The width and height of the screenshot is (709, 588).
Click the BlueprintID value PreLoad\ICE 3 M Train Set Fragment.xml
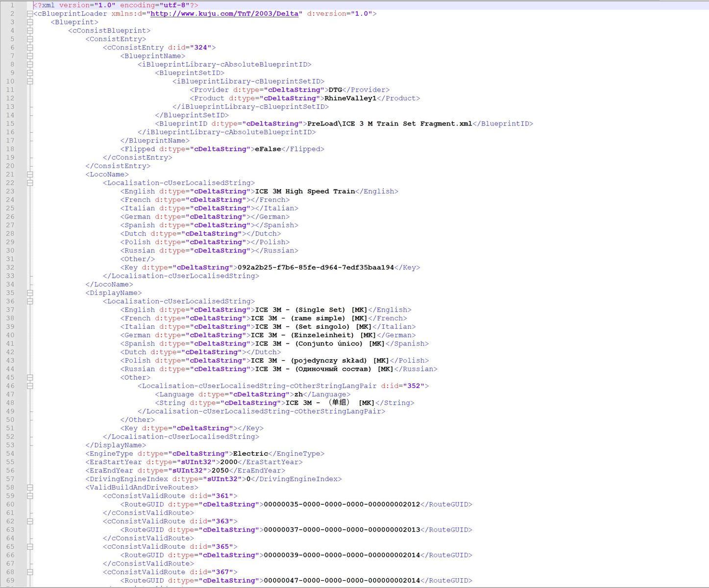click(390, 123)
